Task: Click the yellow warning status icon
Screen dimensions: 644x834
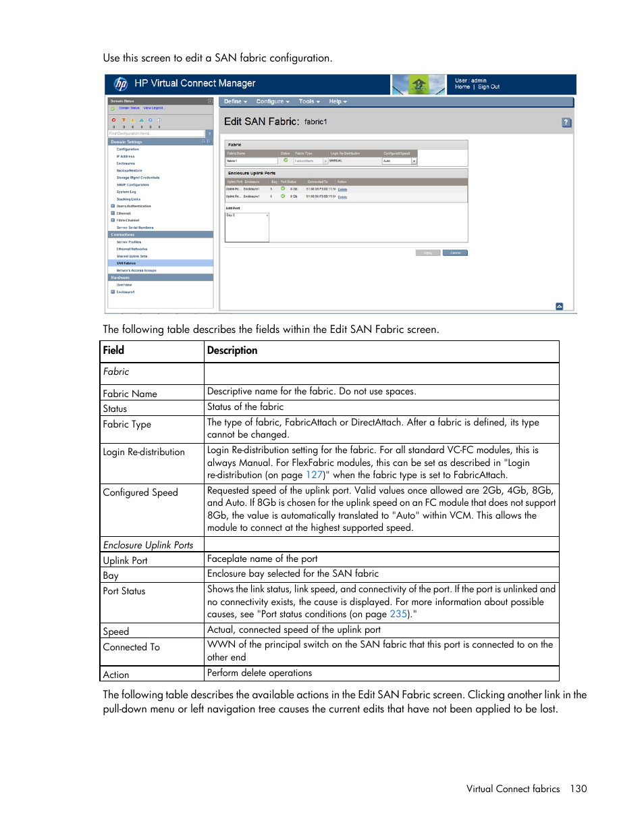Action: pos(132,120)
